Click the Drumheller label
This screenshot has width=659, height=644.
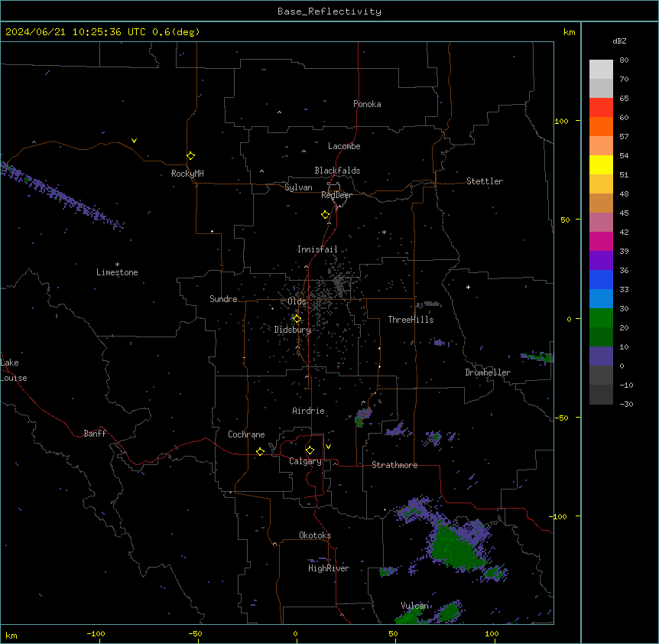point(488,372)
